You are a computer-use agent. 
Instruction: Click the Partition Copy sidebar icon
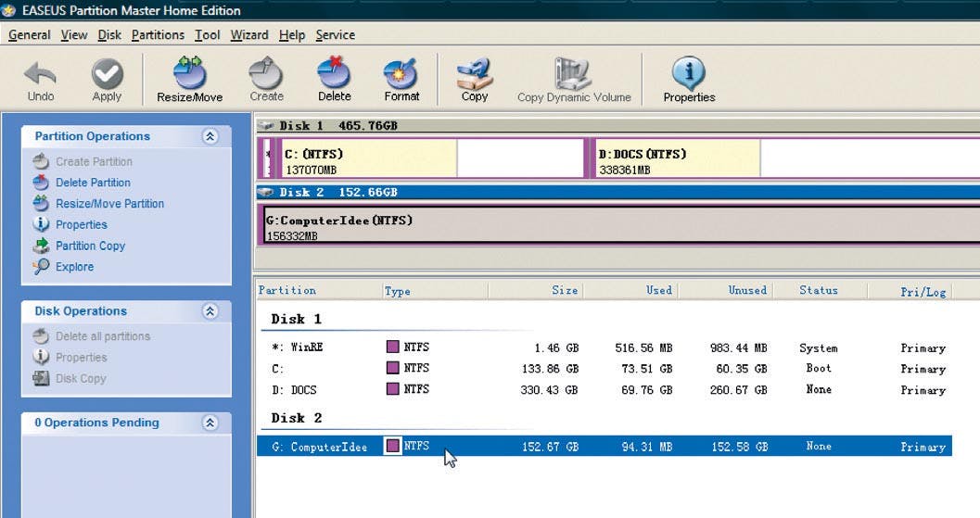(x=41, y=245)
